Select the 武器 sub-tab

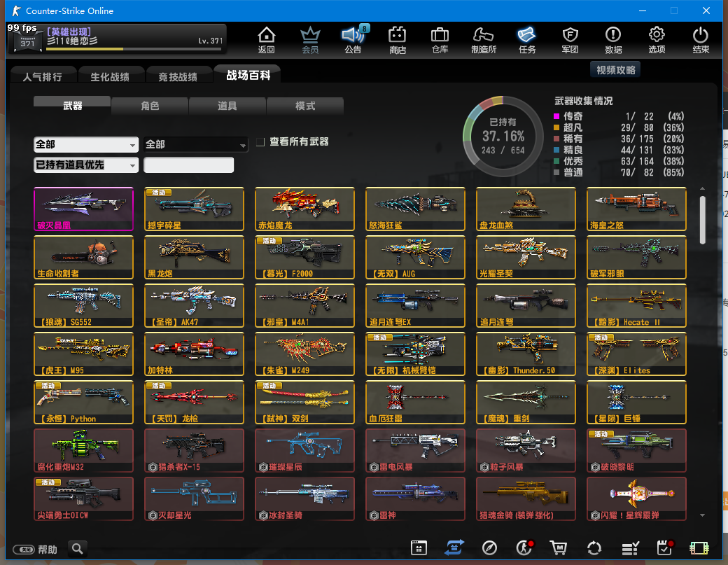click(x=72, y=106)
